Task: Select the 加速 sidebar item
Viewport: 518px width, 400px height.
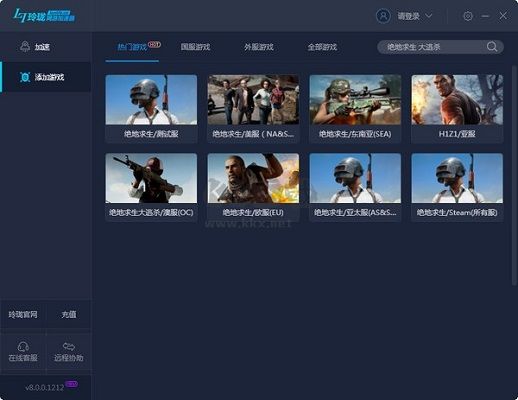Action: tap(46, 47)
